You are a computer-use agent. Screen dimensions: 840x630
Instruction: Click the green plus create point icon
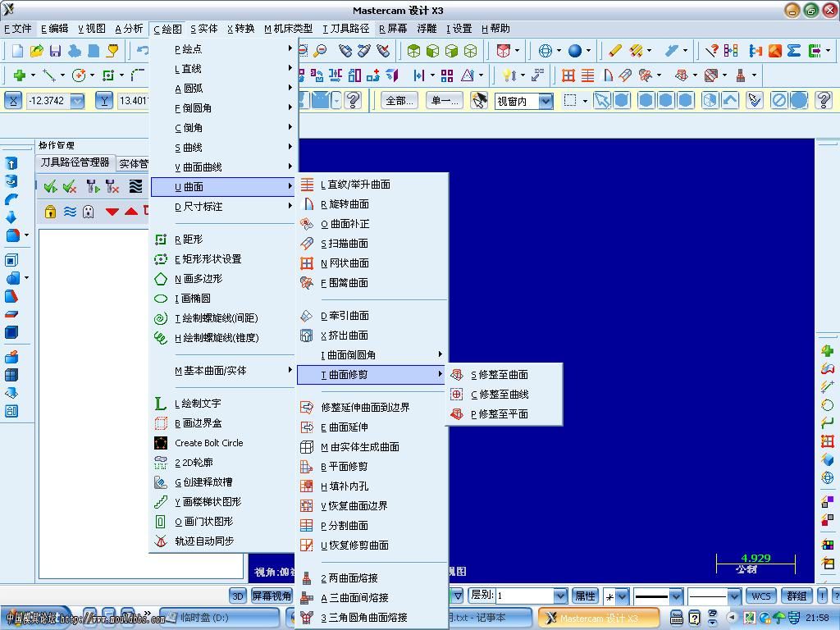[x=20, y=75]
